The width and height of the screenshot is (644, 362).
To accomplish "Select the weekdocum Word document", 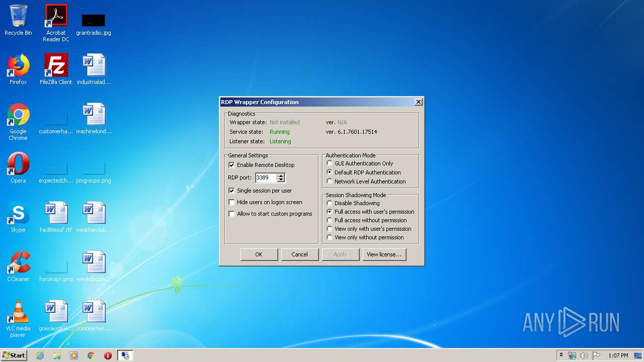I will coord(94,266).
